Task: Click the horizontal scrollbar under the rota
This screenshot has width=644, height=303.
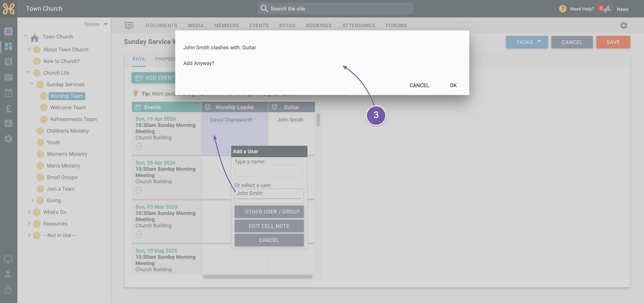Action: pos(258,277)
